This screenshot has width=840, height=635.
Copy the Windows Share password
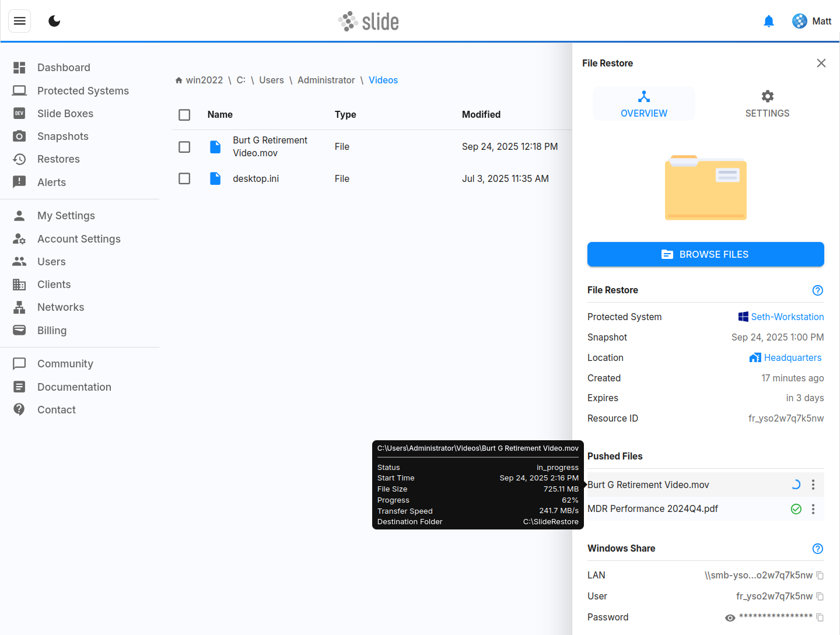click(820, 618)
